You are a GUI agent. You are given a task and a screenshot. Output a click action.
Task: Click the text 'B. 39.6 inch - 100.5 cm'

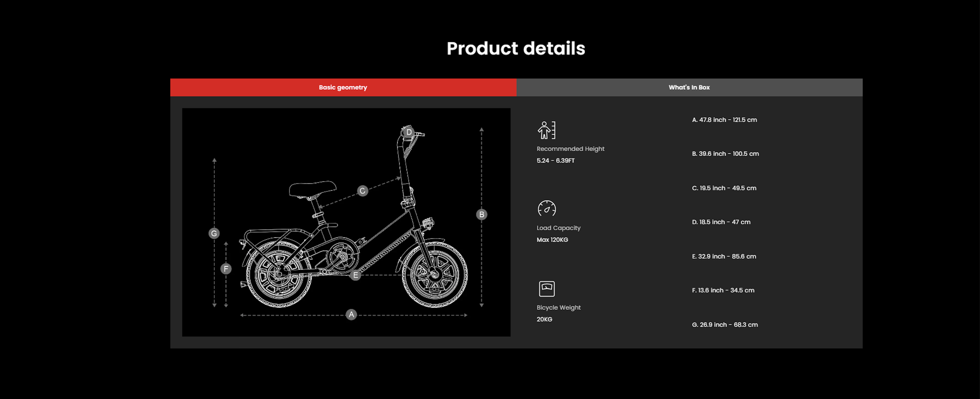point(725,153)
